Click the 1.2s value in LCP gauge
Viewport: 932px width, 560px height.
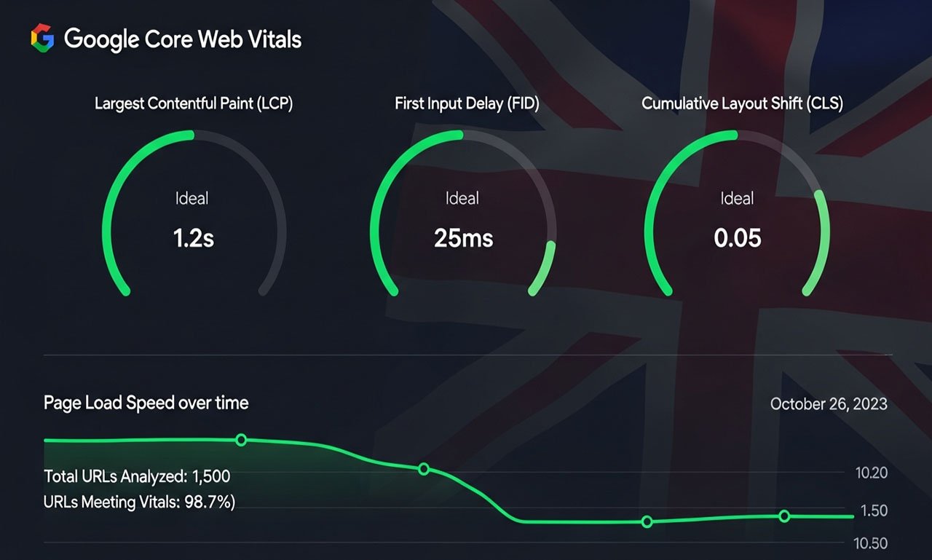click(x=194, y=237)
